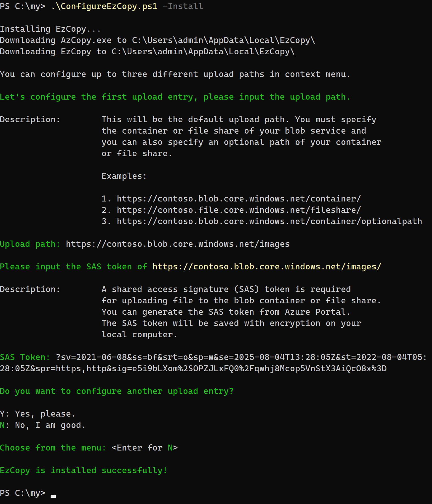
Task: Click 'Do you want to configure another upload entry?'
Action: 117,391
